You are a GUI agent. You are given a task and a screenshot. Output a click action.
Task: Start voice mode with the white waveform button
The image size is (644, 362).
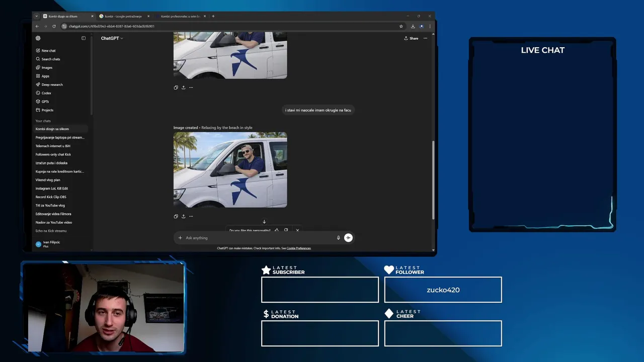[348, 238]
